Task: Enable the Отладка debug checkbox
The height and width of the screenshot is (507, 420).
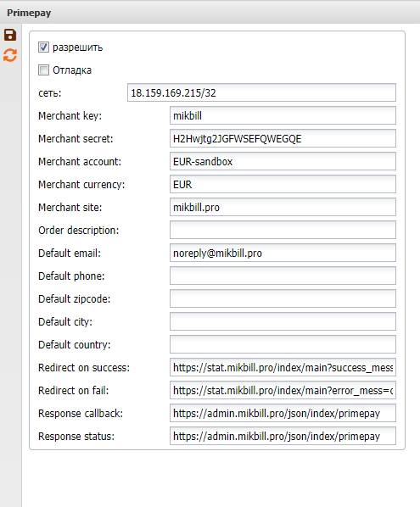Action: point(43,70)
